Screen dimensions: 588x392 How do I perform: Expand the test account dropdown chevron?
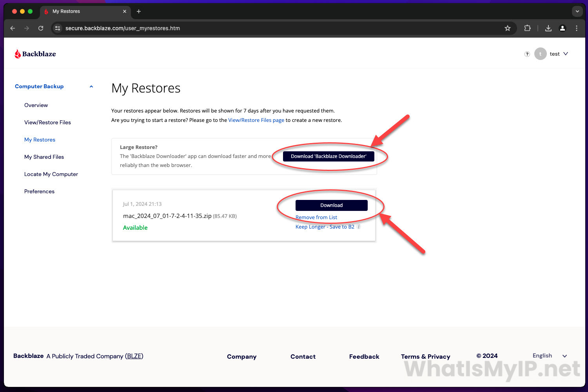coord(566,54)
